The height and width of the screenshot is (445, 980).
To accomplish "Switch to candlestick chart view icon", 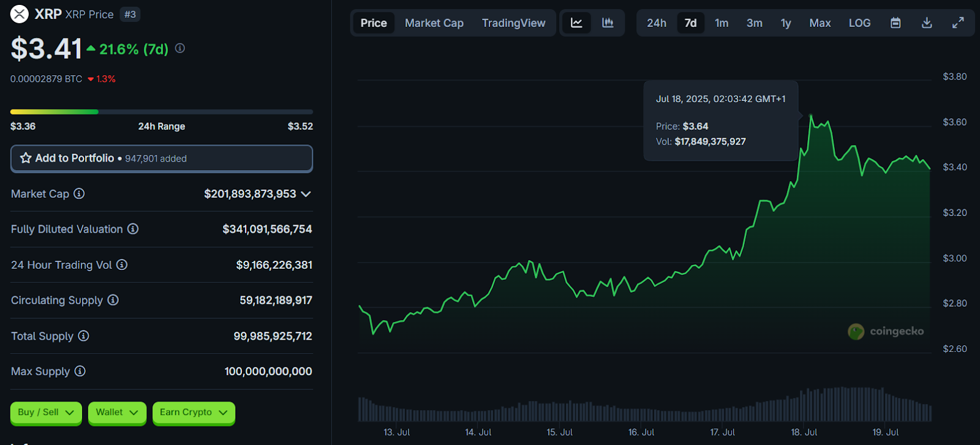I will click(x=608, y=23).
